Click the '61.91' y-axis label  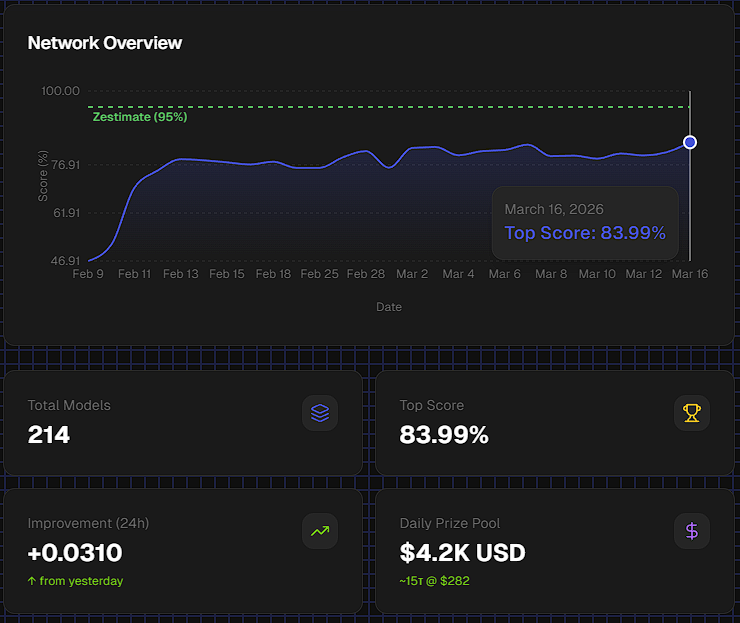pyautogui.click(x=67, y=213)
